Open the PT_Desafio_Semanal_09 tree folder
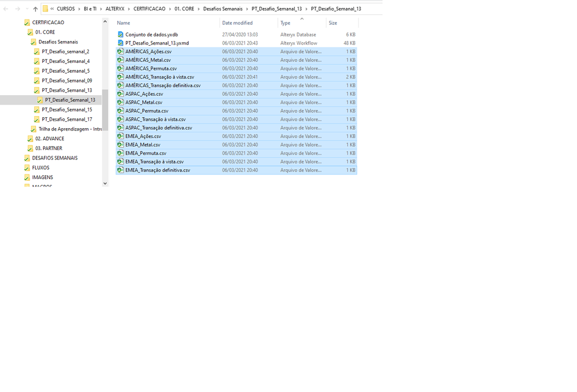This screenshot has width=577, height=392. click(67, 80)
